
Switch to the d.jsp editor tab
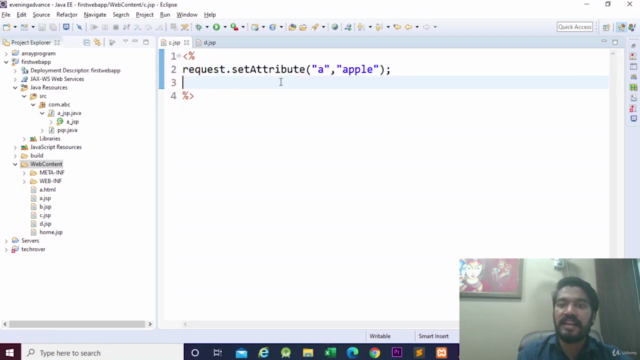[206, 42]
